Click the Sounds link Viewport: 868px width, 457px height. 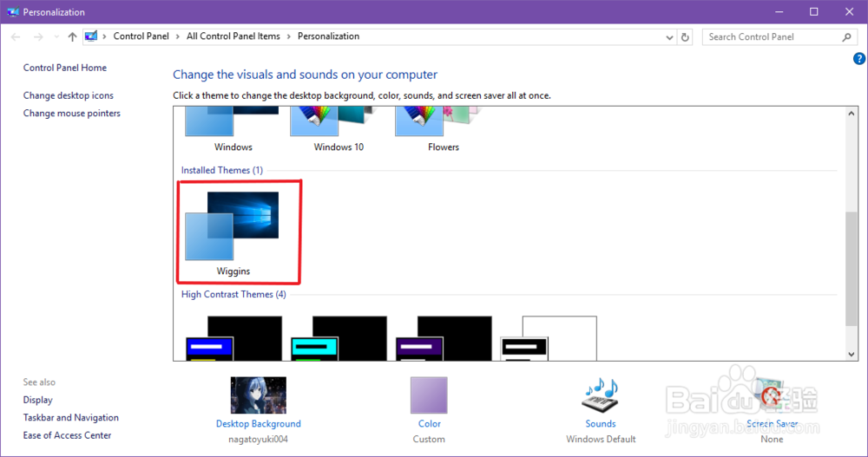(601, 424)
